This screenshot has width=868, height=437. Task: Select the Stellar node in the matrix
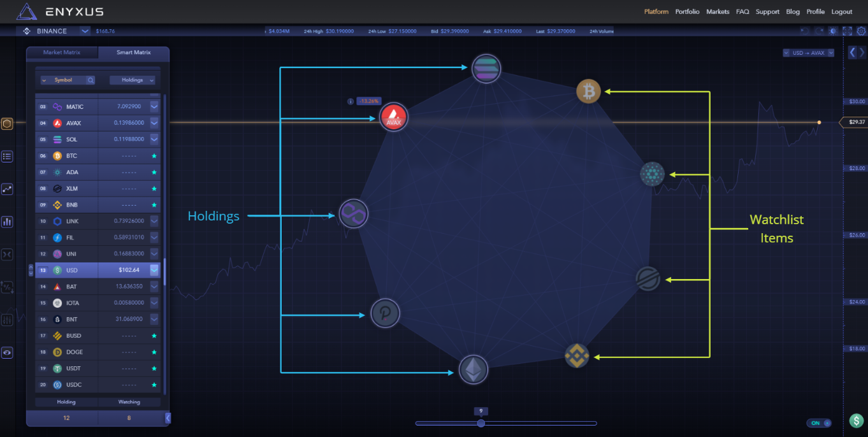click(x=648, y=279)
